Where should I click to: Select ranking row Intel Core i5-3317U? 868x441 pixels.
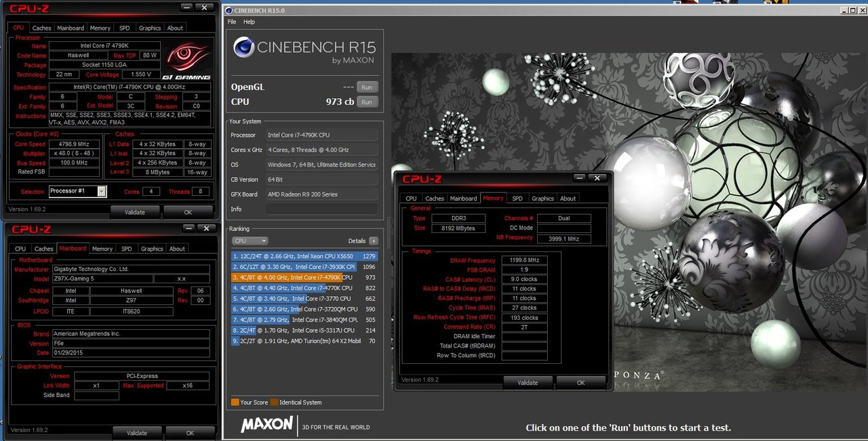[x=304, y=331]
